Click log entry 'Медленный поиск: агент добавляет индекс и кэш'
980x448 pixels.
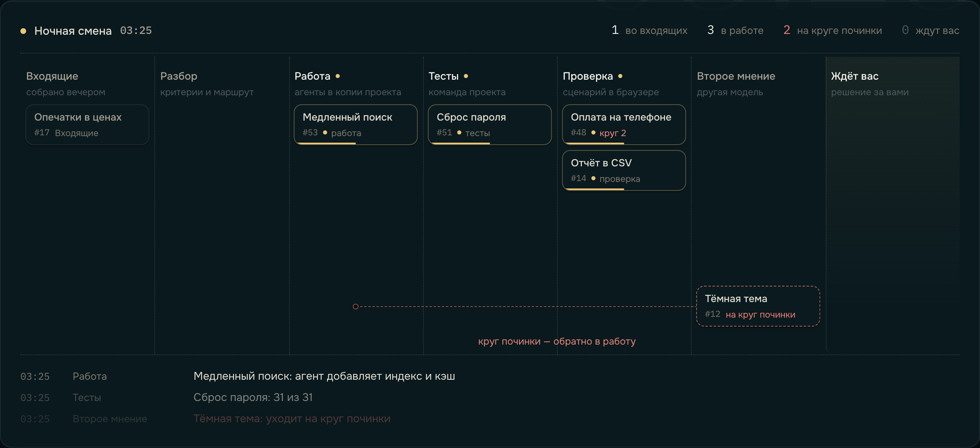[x=324, y=376]
